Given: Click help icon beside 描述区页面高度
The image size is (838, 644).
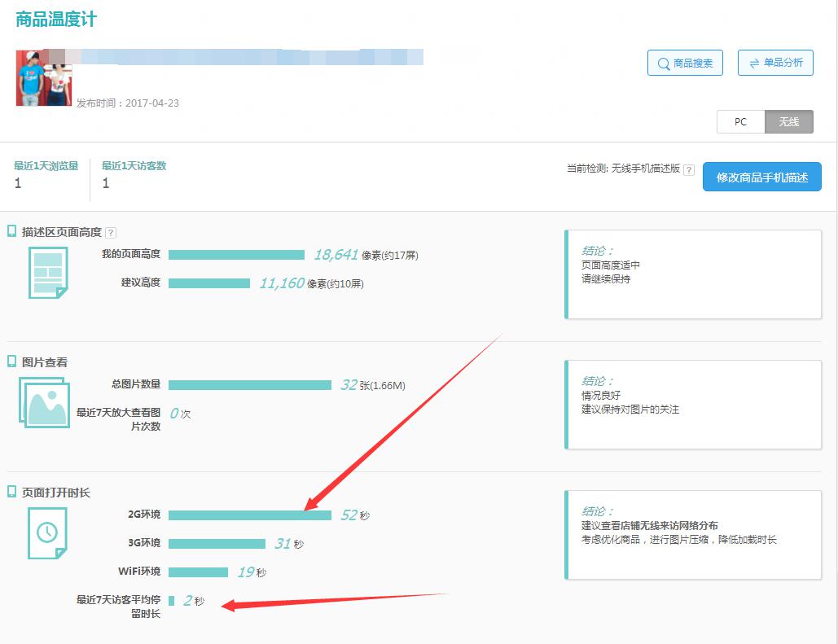Looking at the screenshot, I should tap(111, 233).
